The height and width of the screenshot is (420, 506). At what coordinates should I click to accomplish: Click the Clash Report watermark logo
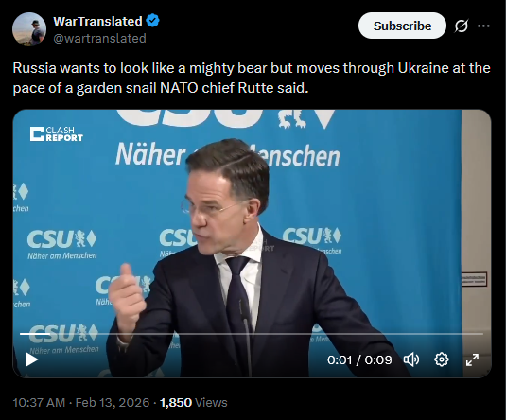(57, 133)
